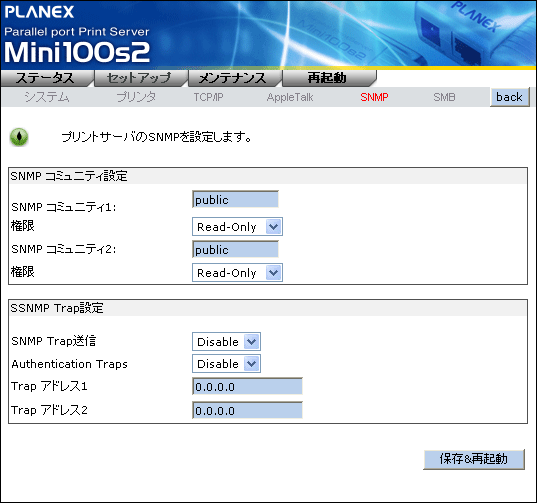Click the green circular info icon
Viewport: 537px width, 503px height.
click(19, 137)
